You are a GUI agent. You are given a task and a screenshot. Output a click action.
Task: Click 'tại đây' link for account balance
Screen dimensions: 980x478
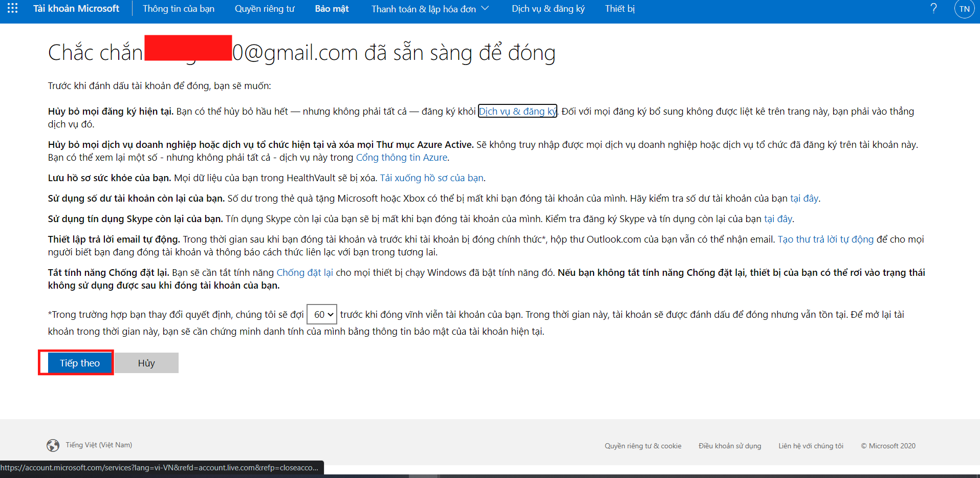coord(804,199)
